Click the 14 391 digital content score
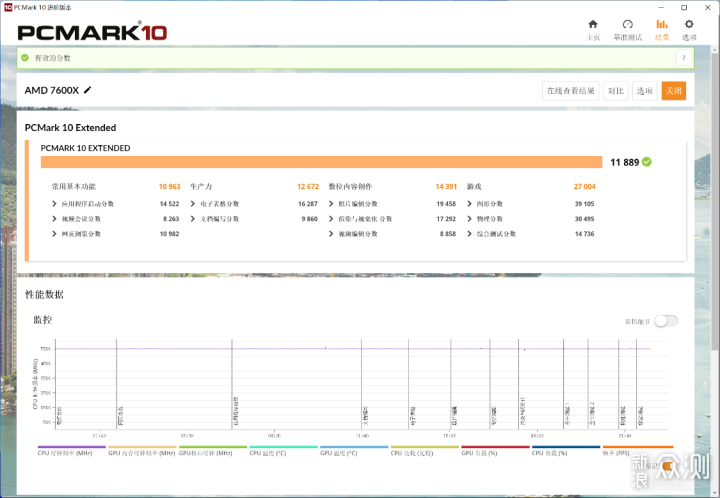Image resolution: width=720 pixels, height=498 pixels. click(x=446, y=186)
